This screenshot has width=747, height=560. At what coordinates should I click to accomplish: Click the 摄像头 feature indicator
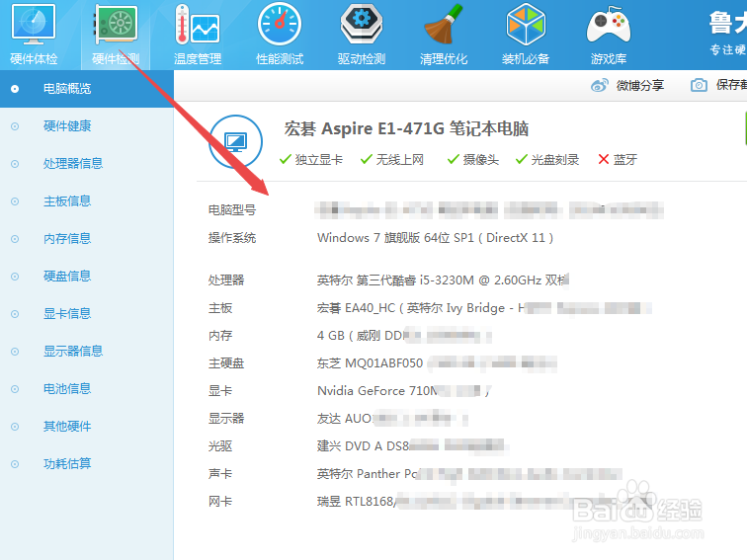pyautogui.click(x=472, y=160)
